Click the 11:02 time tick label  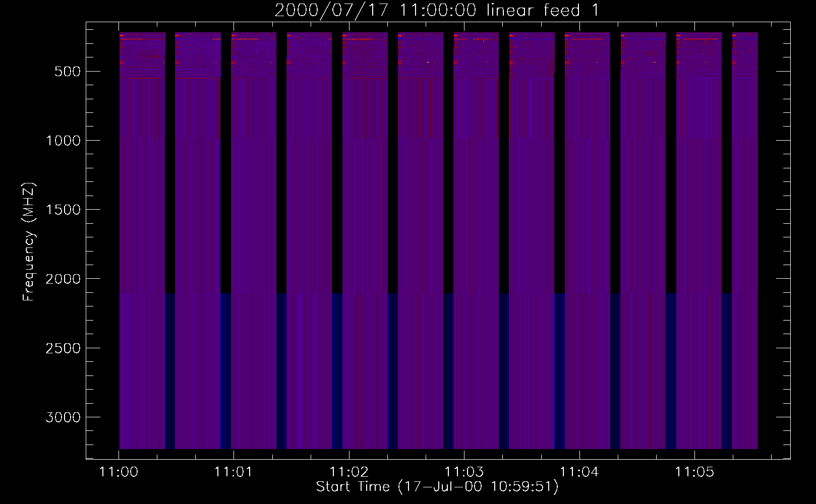coord(349,472)
